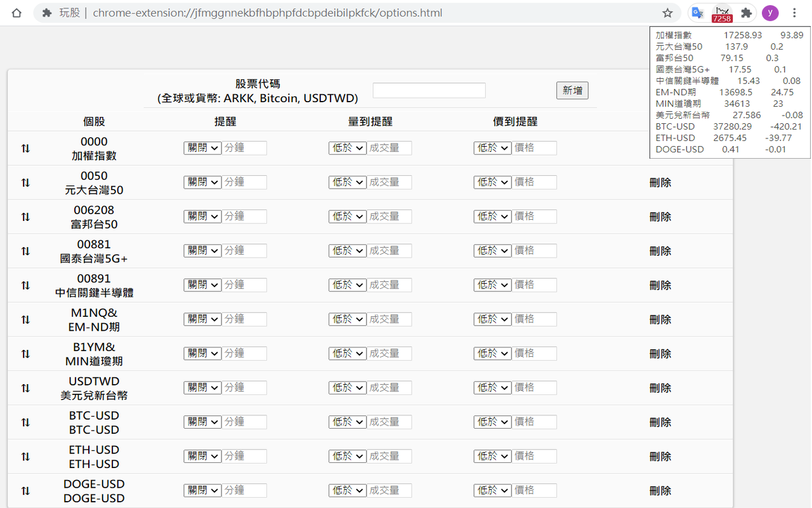Screen dimensions: 812x508
Task: Open the 關閉 alert dropdown for 0050 元大台灣50
Action: click(202, 182)
